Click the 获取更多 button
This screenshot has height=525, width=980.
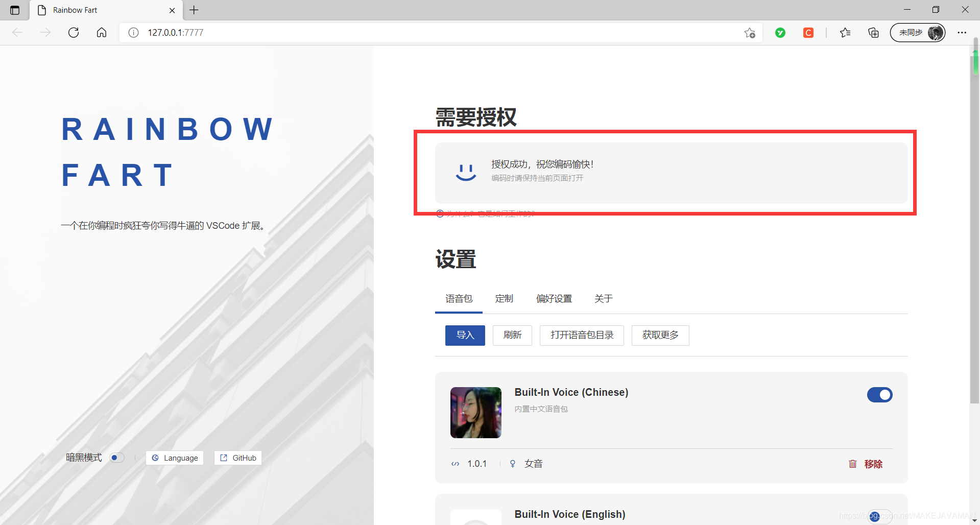(x=660, y=336)
